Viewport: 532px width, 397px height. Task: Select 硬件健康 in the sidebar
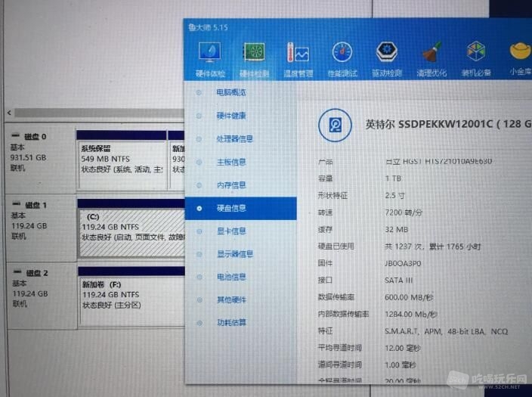(x=231, y=116)
